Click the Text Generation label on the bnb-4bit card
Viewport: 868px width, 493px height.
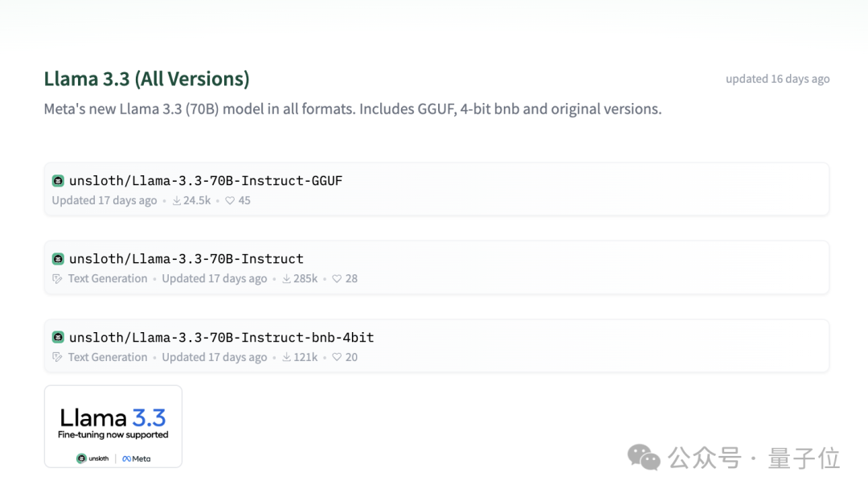(108, 357)
